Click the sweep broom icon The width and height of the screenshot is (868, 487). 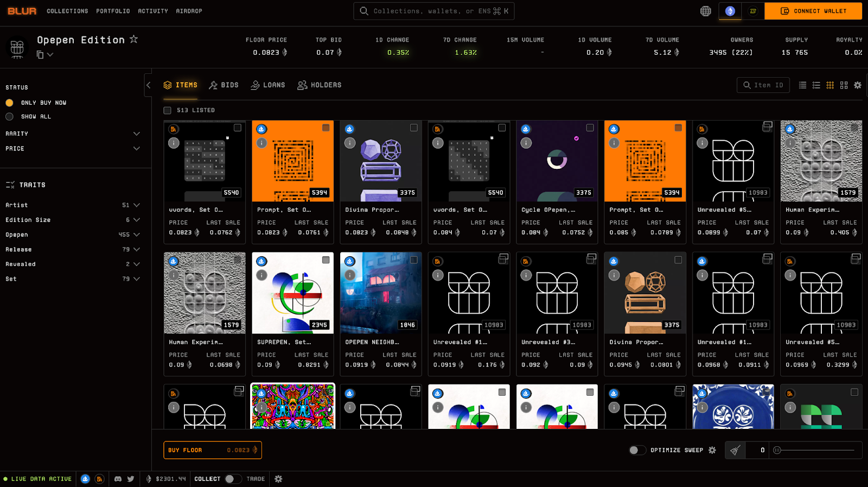(x=736, y=450)
